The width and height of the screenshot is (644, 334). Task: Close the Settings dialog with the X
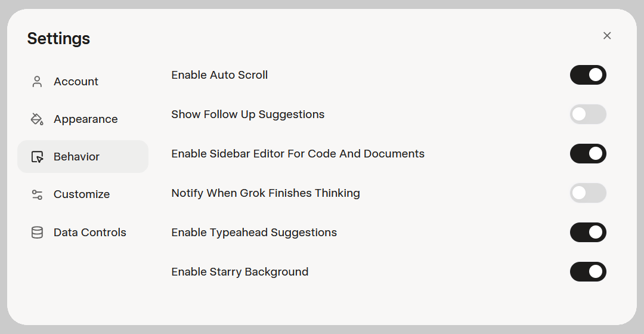click(x=607, y=36)
